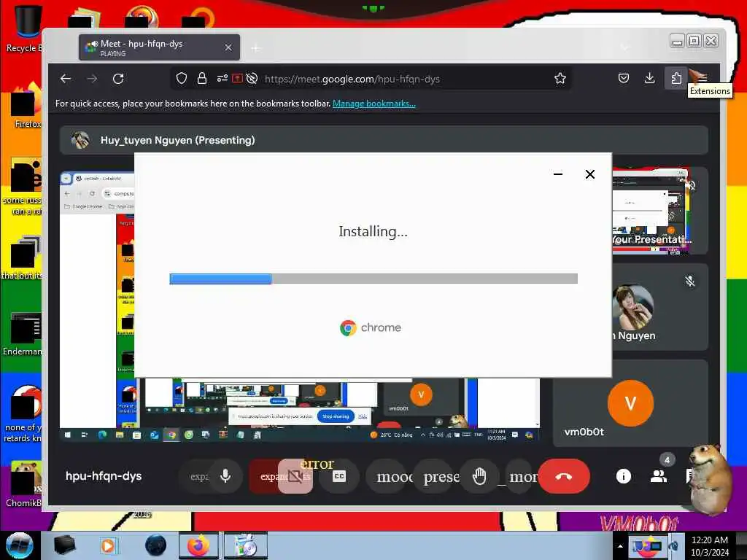Expand microphone audio settings arrow
This screenshot has width=747, height=560.
[196, 475]
